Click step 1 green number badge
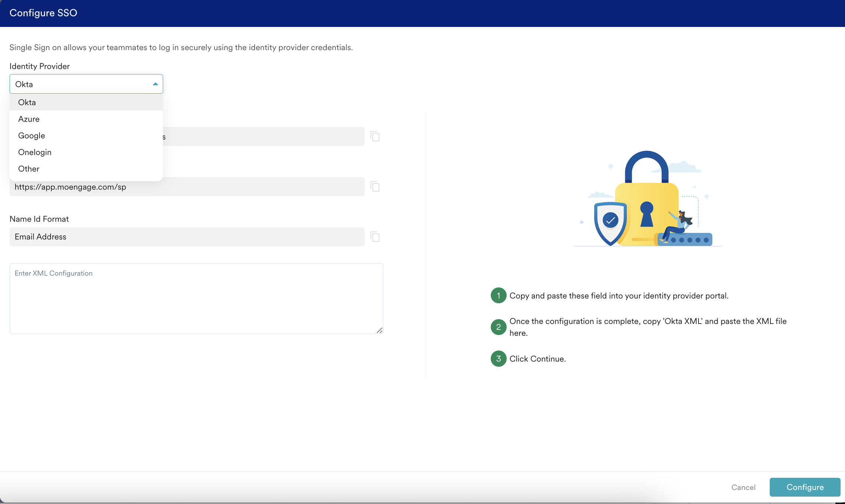The image size is (845, 504). tap(498, 296)
